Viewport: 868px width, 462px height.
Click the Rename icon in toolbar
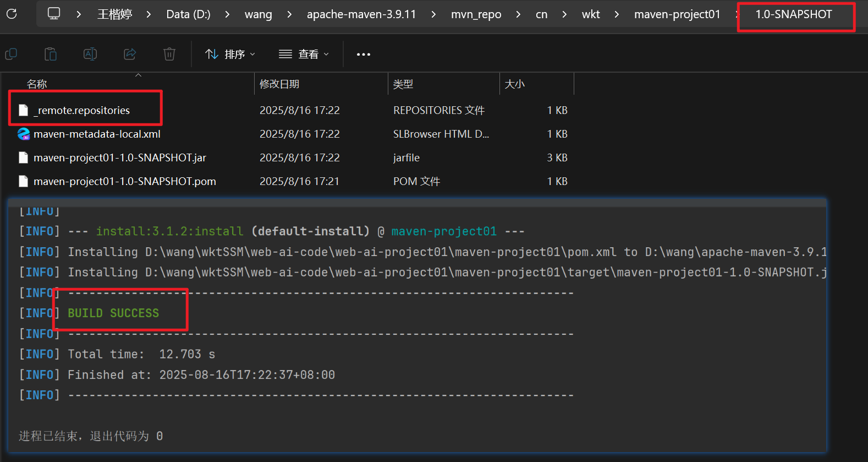(90, 54)
